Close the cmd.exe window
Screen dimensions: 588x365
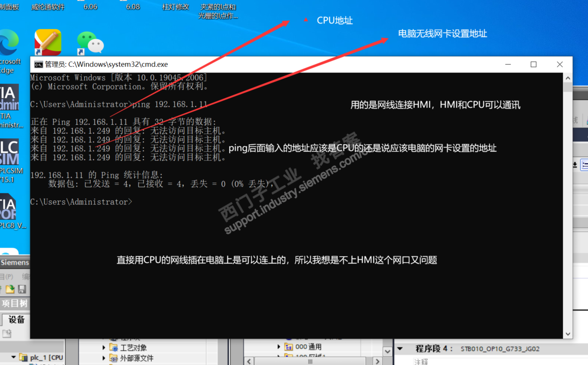(560, 65)
